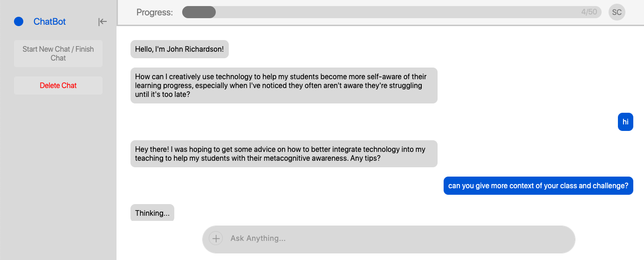Click empty sidebar area below Delete Chat
Image resolution: width=644 pixels, height=260 pixels.
tap(58, 177)
